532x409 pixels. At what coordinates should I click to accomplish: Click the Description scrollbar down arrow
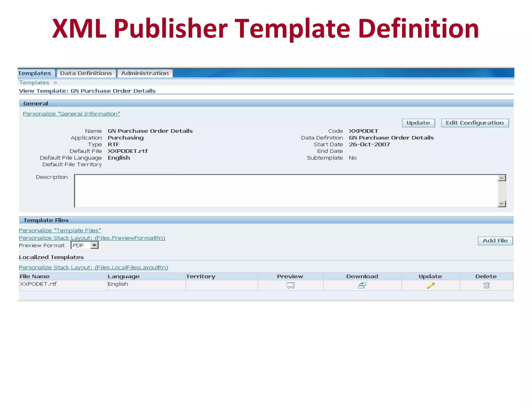502,204
